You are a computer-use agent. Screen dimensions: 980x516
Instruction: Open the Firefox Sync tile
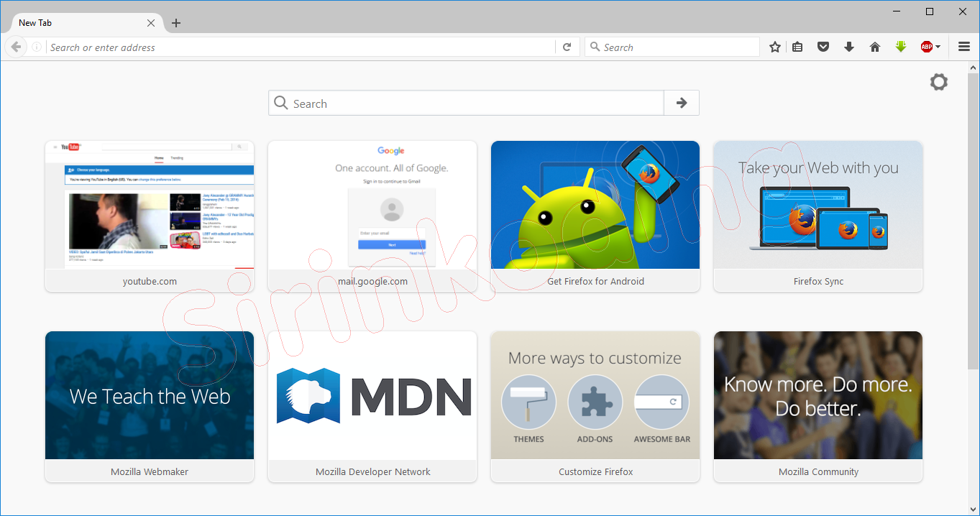pyautogui.click(x=818, y=216)
